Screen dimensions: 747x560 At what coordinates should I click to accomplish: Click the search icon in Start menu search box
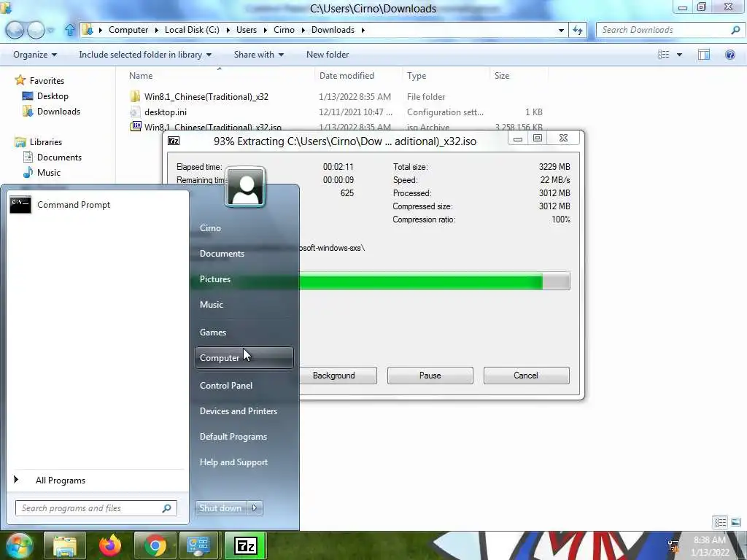(166, 508)
